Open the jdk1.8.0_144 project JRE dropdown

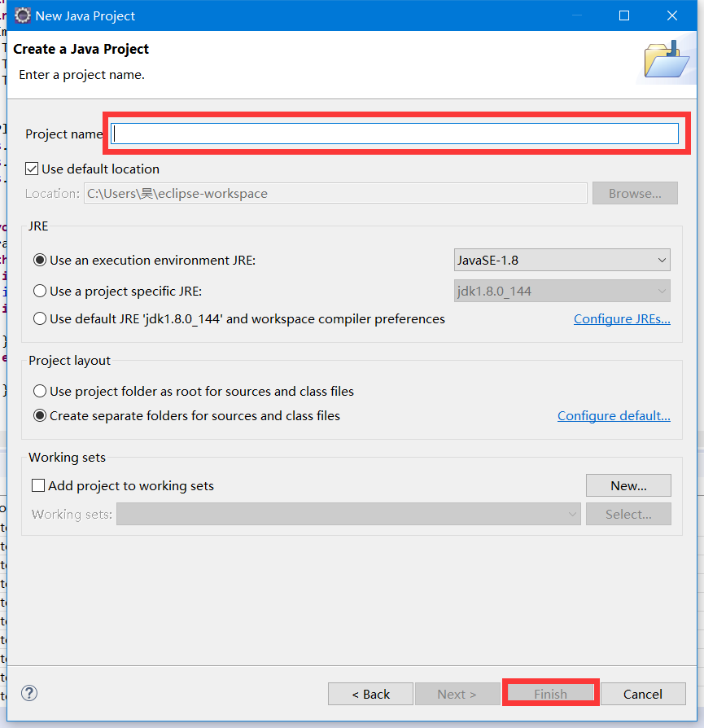pos(562,291)
